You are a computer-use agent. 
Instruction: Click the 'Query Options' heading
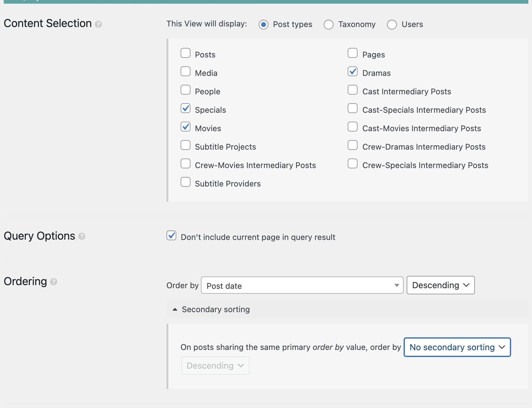pyautogui.click(x=39, y=236)
